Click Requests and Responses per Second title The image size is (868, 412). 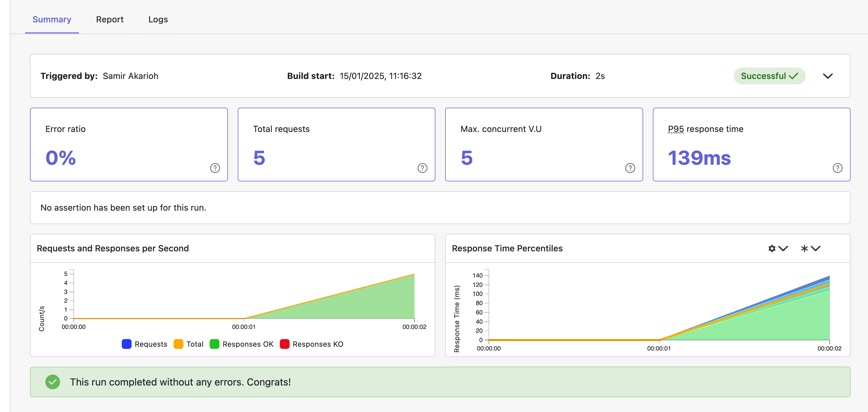[x=112, y=248]
